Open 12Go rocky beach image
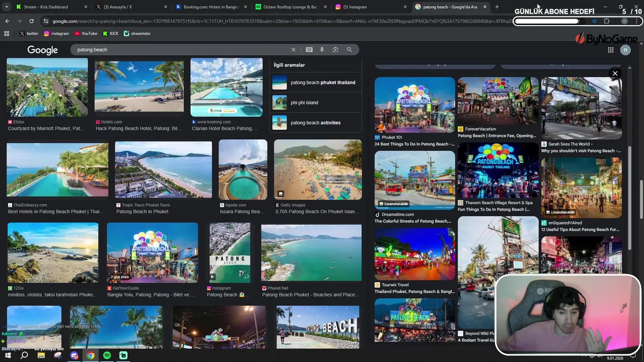Screen dimensions: 644x362 [53, 253]
